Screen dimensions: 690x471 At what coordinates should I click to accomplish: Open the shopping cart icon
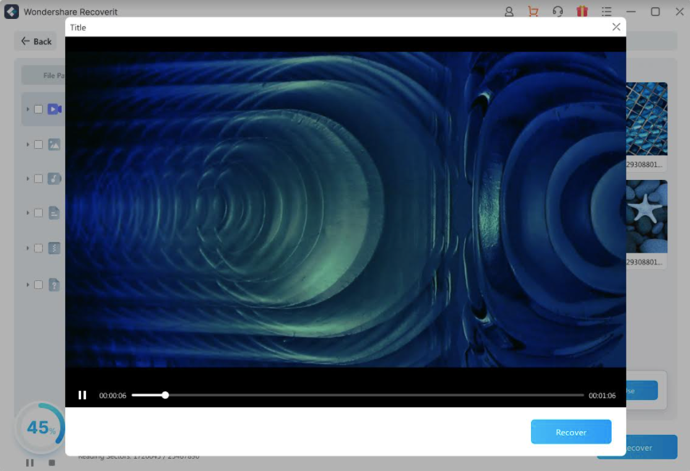pos(533,12)
